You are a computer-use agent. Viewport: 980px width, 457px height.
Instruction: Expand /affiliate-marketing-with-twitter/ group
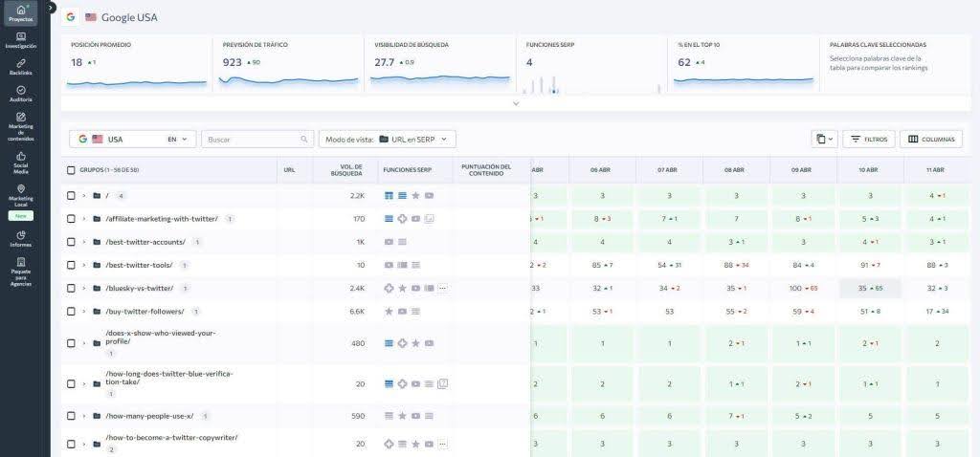click(x=84, y=219)
